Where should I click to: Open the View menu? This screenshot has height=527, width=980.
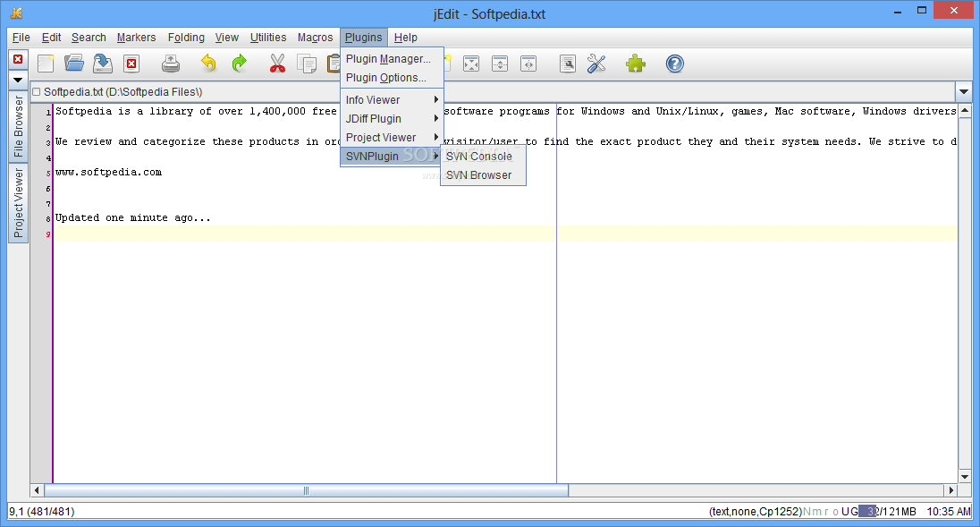pos(227,38)
